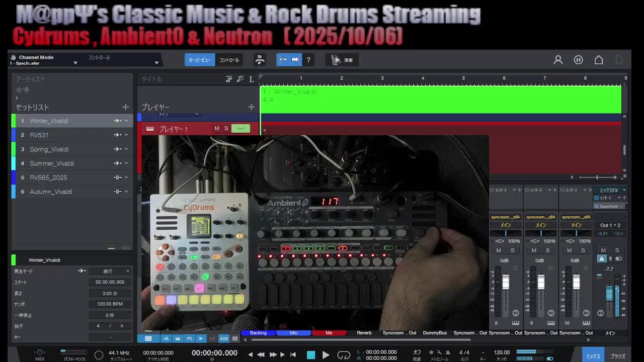This screenshot has height=362, width=644.
Task: Open the ブラウズ tab at bottom right
Action: [x=618, y=355]
